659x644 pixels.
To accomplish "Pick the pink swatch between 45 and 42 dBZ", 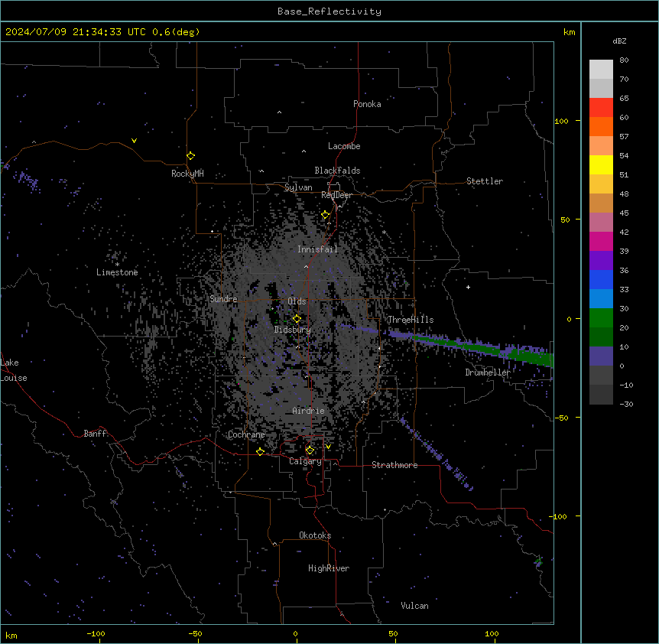I will tap(601, 223).
